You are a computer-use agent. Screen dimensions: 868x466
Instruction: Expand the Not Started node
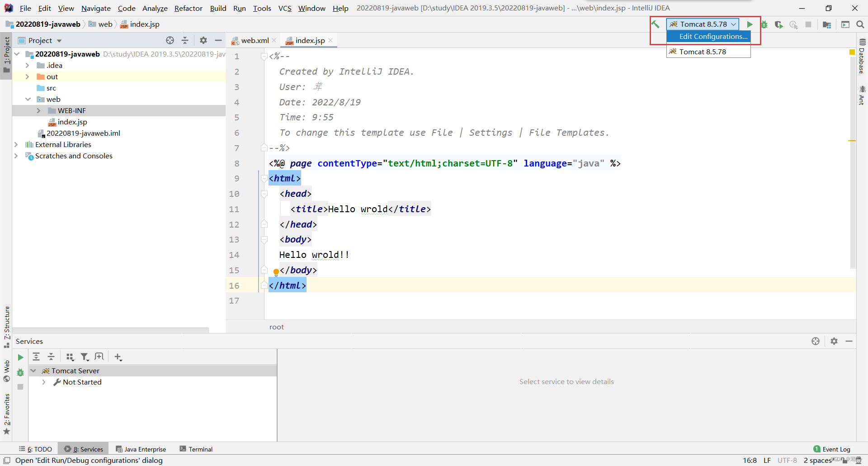tap(44, 382)
